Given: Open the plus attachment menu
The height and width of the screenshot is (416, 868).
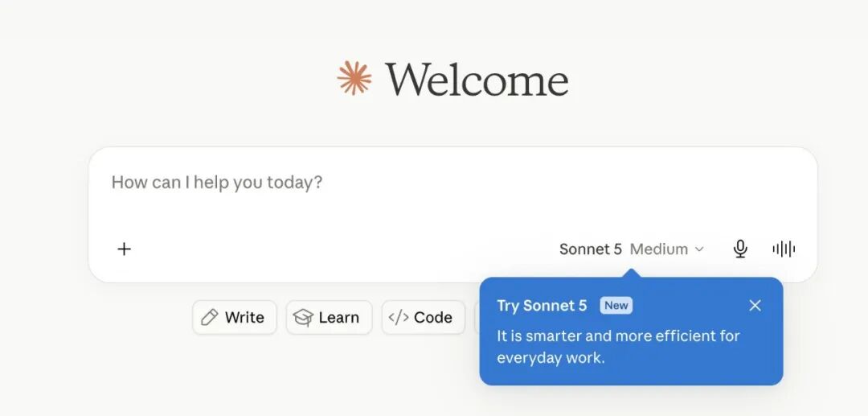Looking at the screenshot, I should coord(124,249).
